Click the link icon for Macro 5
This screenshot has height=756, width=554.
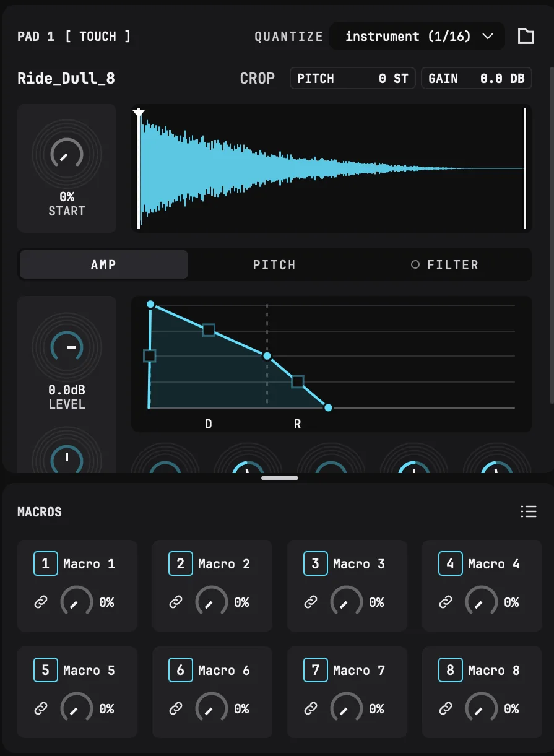click(x=41, y=708)
